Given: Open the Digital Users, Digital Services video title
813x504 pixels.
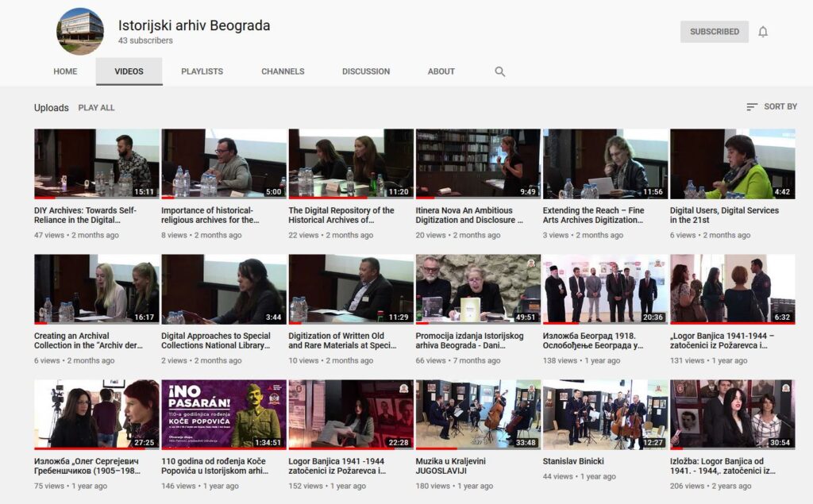Looking at the screenshot, I should click(x=724, y=215).
